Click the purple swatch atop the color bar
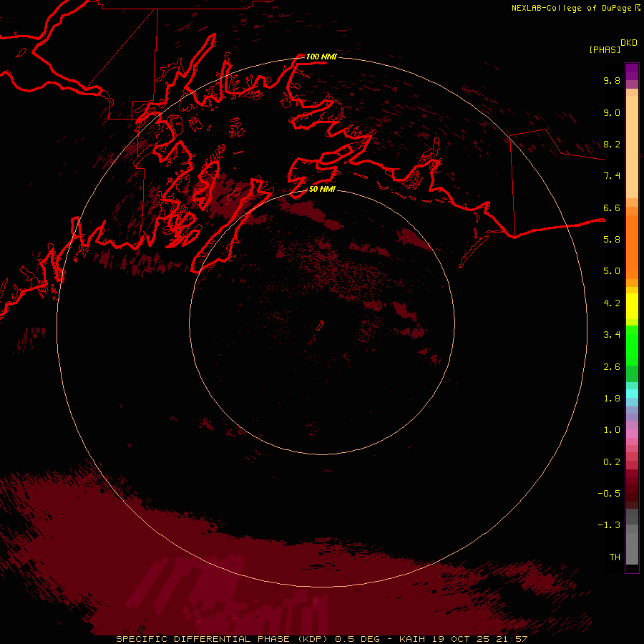This screenshot has height=644, width=644. 632,72
